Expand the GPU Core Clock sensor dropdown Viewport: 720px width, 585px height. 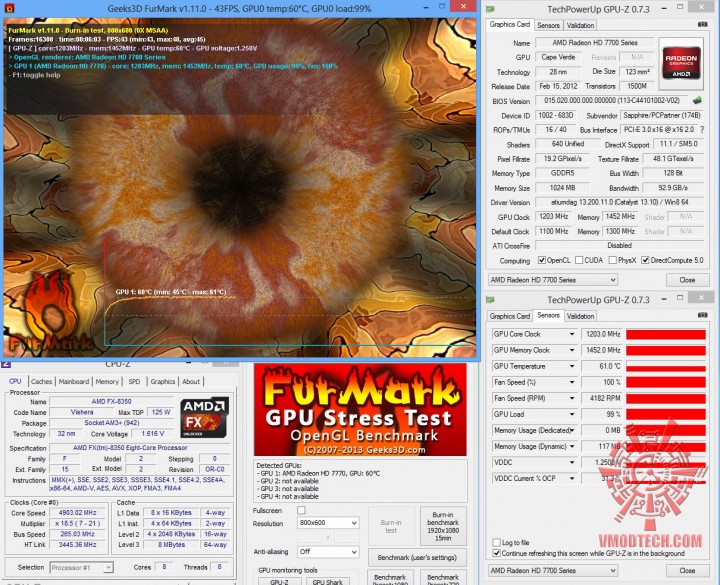pyautogui.click(x=572, y=334)
